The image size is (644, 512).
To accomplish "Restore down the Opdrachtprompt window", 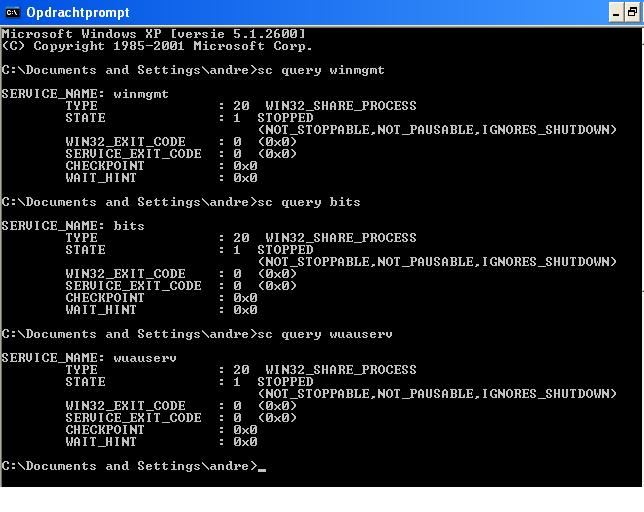I will (633, 13).
